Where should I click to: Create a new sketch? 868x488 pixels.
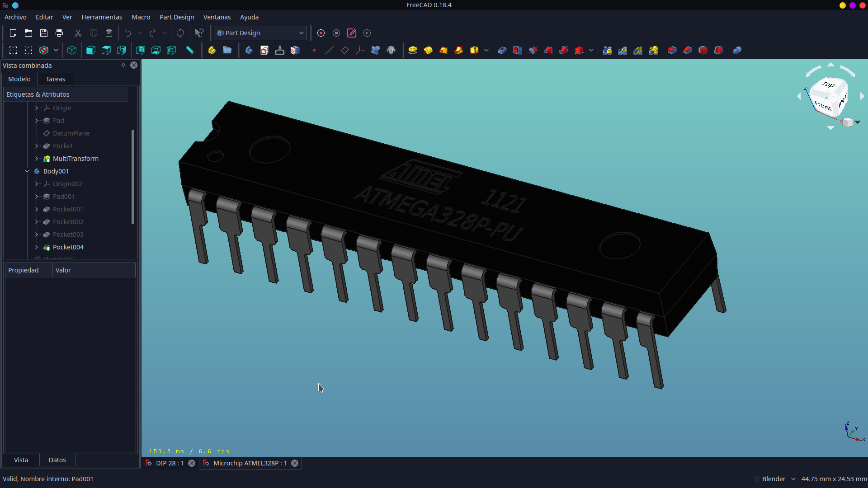[x=264, y=50]
